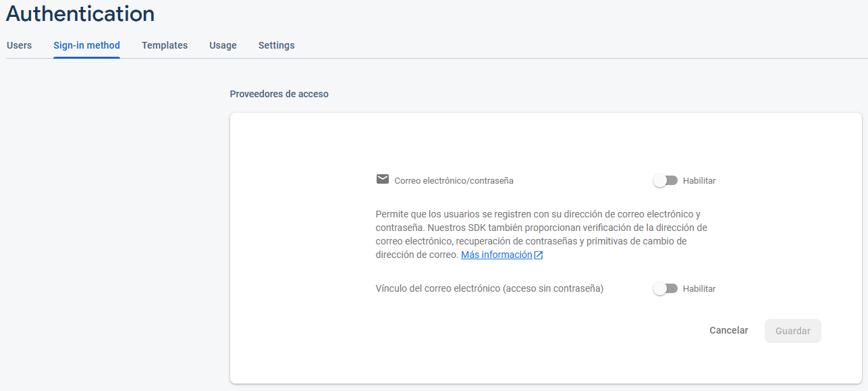Switch to the Users tab

pos(19,45)
